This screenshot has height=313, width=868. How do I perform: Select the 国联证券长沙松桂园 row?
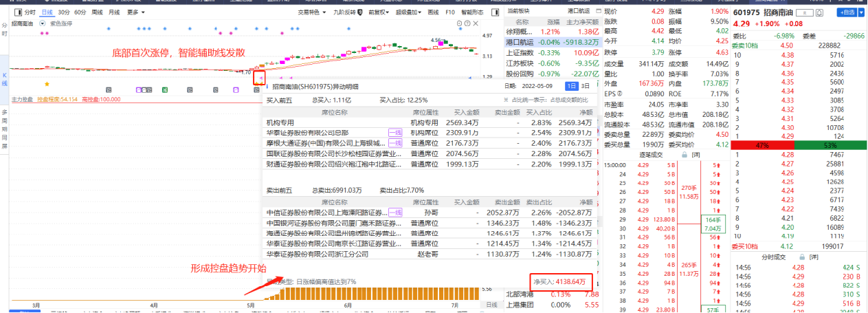click(x=428, y=153)
